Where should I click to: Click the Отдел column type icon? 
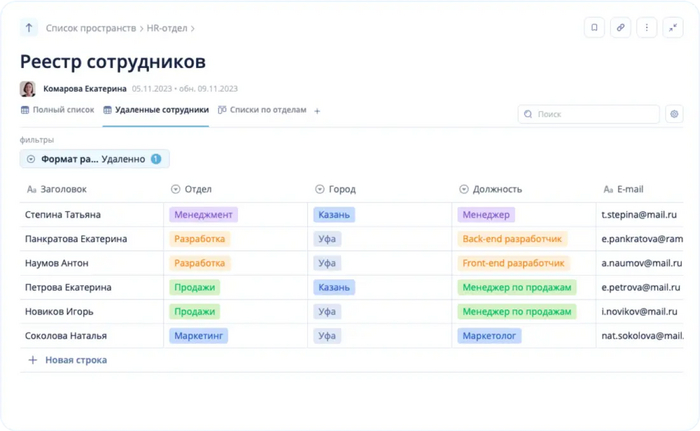(175, 189)
